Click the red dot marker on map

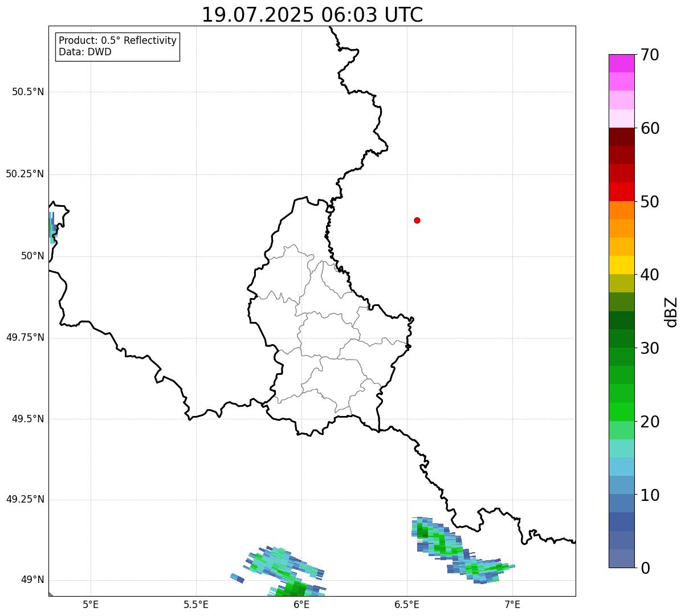(417, 220)
